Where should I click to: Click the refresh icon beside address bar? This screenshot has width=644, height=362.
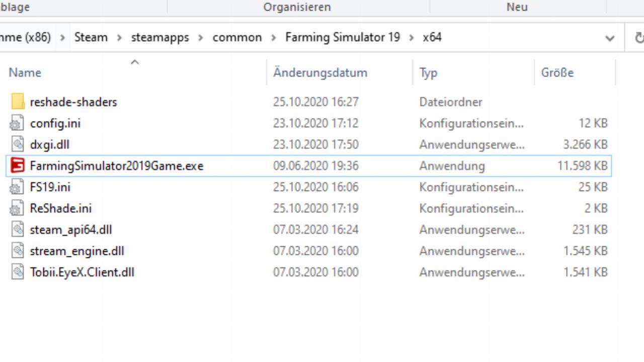tap(639, 38)
